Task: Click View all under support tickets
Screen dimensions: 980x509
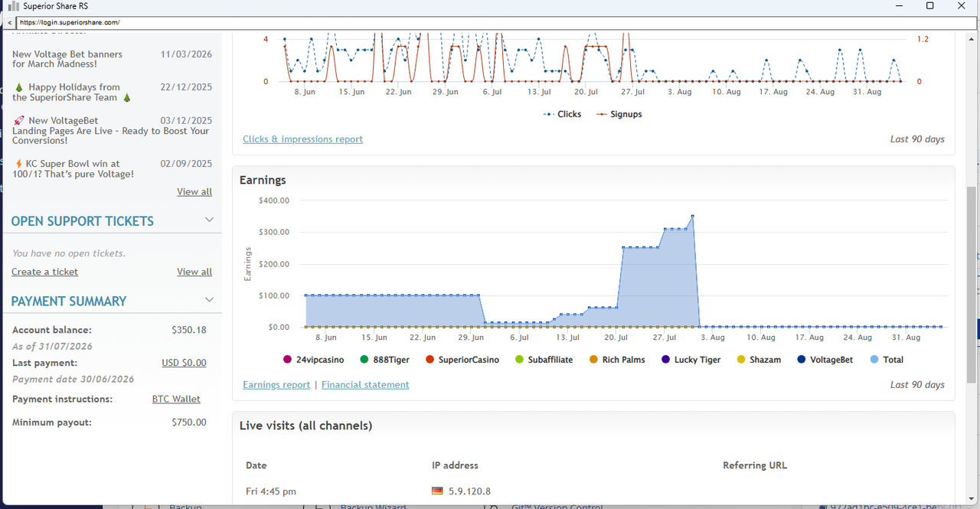Action: coord(194,272)
